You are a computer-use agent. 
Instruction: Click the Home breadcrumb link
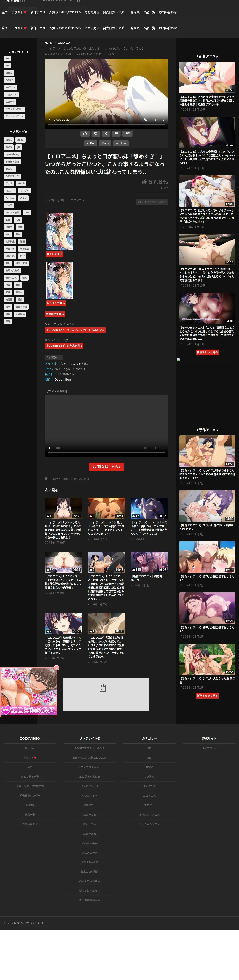click(x=49, y=43)
